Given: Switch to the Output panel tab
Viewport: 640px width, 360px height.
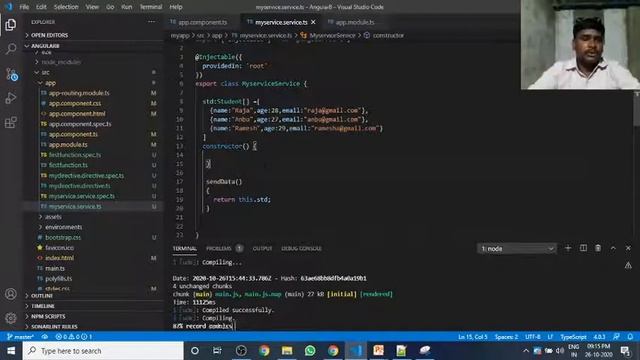Looking at the screenshot, I should click(262, 248).
